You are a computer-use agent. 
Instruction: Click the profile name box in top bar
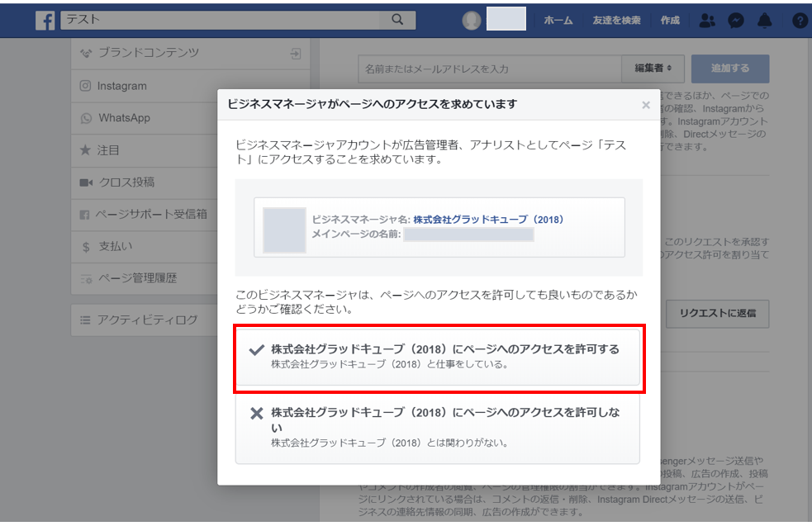point(506,19)
